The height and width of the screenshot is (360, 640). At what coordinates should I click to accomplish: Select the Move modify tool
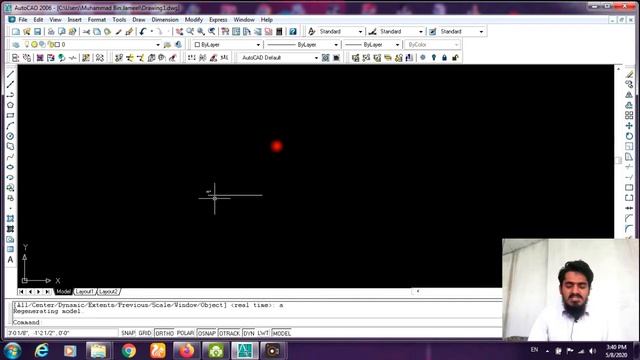coord(629,126)
